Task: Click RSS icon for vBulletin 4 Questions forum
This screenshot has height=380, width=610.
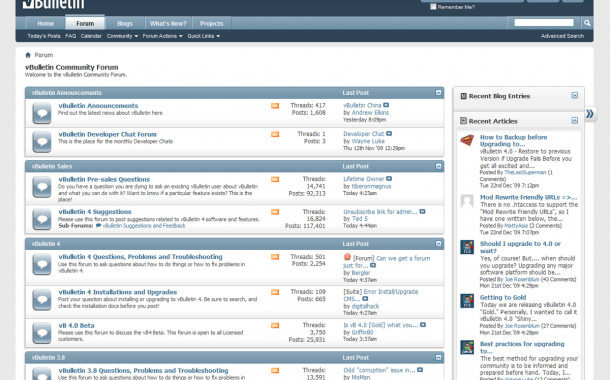Action: click(275, 257)
